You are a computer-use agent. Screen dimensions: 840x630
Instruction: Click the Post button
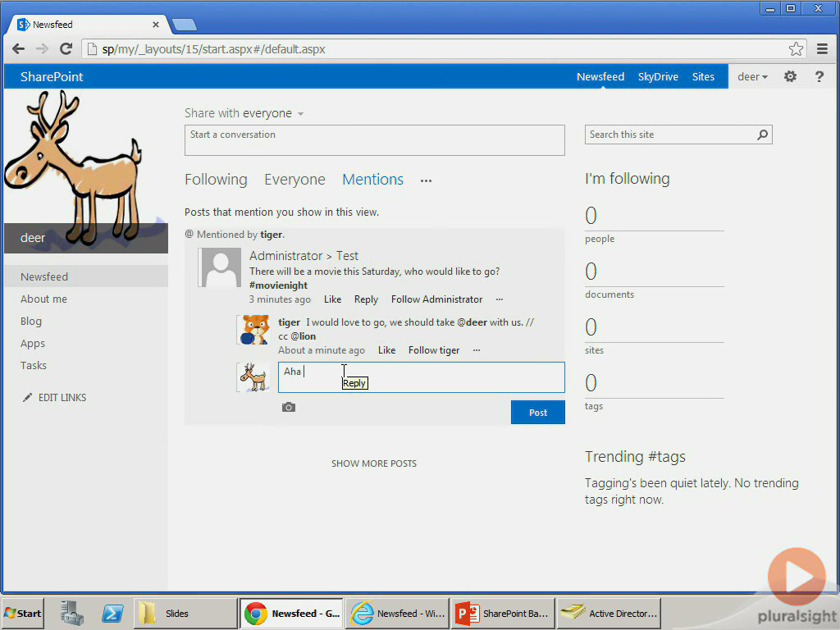pos(538,413)
